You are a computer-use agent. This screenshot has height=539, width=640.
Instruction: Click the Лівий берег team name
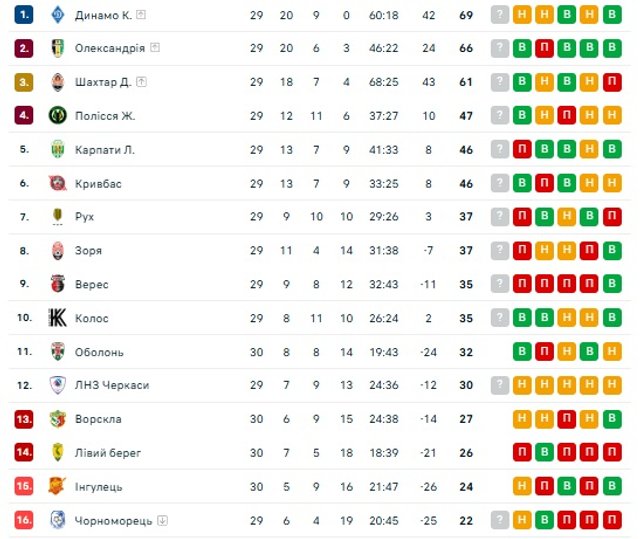(108, 452)
